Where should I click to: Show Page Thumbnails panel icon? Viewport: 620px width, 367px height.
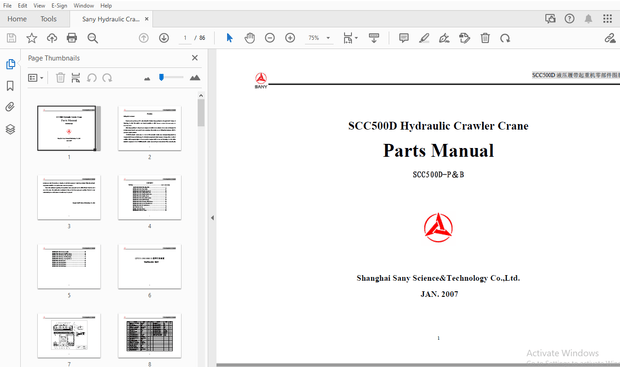(x=10, y=64)
